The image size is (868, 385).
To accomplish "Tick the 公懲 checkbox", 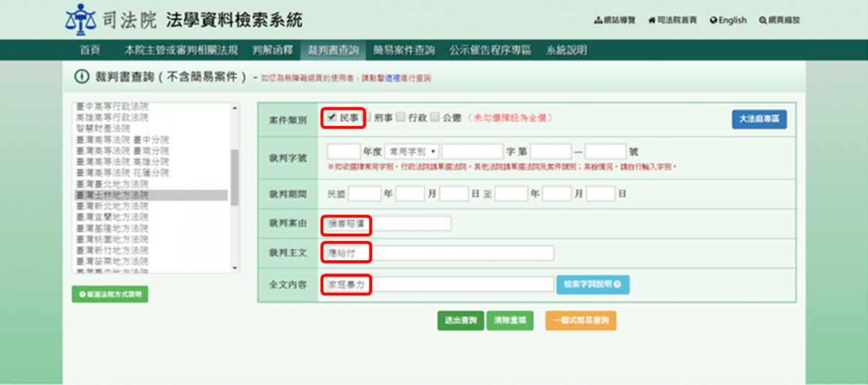I will coord(435,117).
